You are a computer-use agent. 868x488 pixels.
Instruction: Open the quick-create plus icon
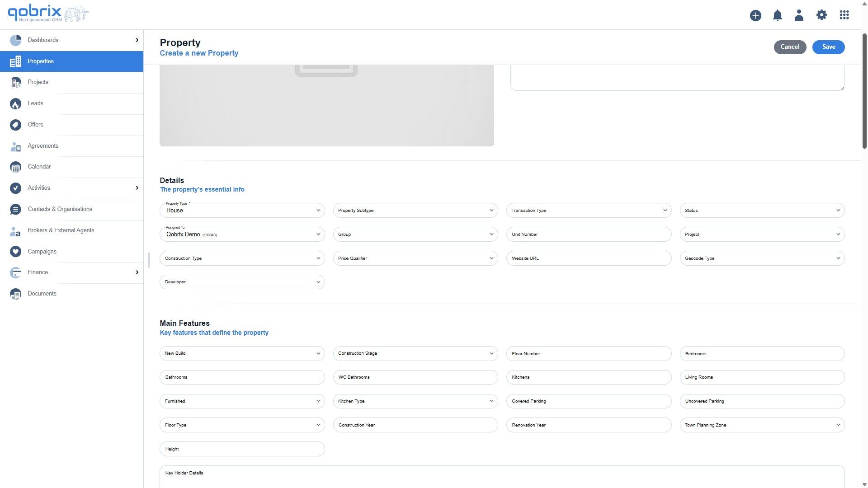pyautogui.click(x=755, y=15)
